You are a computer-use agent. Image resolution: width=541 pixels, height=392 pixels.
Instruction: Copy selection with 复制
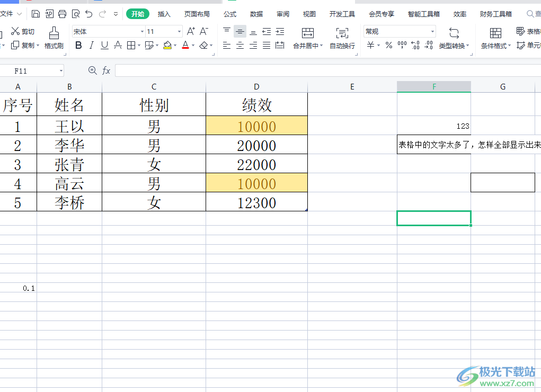tap(23, 45)
